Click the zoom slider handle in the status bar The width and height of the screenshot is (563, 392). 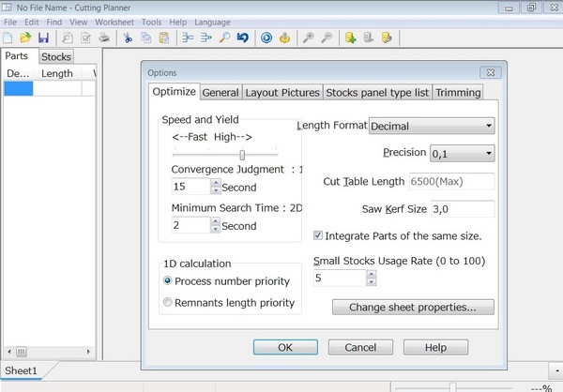pyautogui.click(x=453, y=387)
